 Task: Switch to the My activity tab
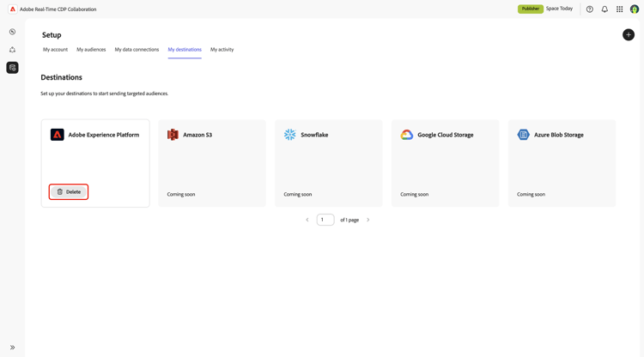pyautogui.click(x=222, y=50)
